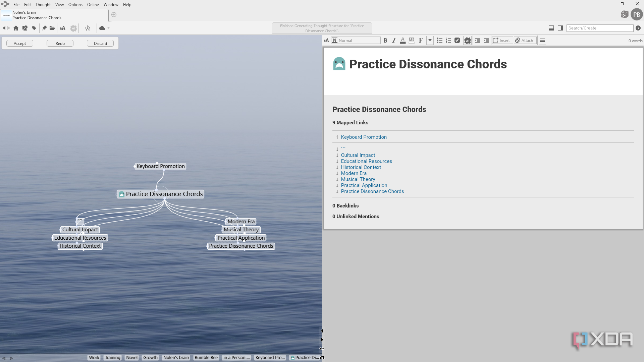Click the cloud sync icon
The height and width of the screenshot is (362, 644).
(102, 28)
